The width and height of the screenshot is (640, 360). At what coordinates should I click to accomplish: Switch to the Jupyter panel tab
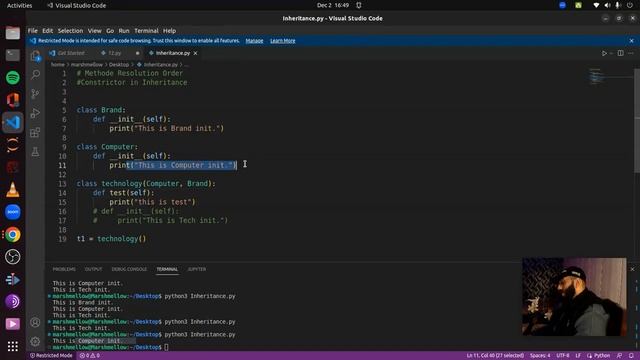tap(197, 269)
